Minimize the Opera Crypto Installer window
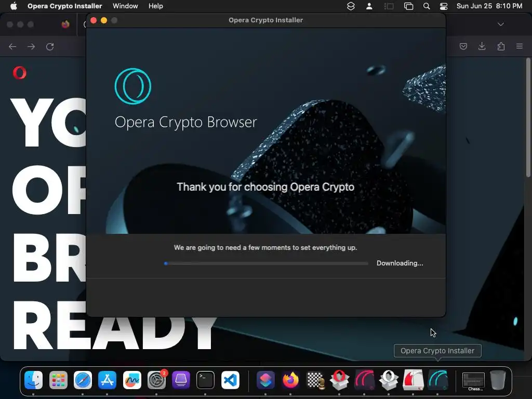This screenshot has height=399, width=532. pyautogui.click(x=104, y=20)
